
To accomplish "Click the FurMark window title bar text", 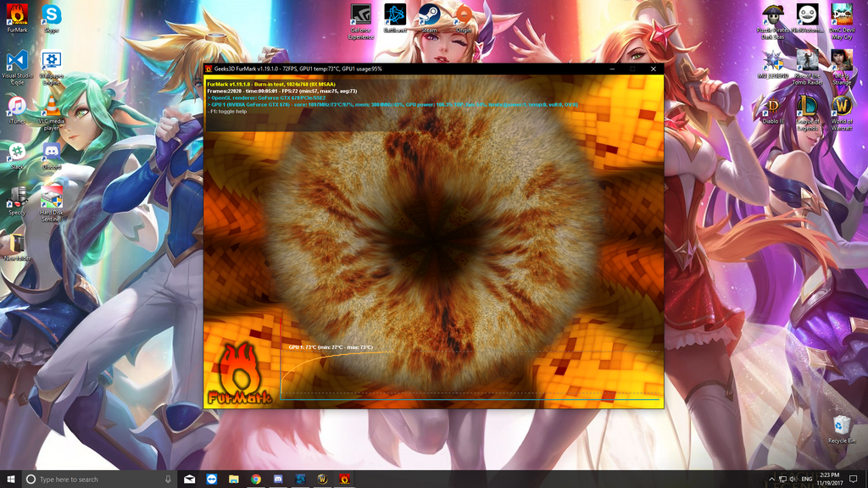I will pos(298,69).
